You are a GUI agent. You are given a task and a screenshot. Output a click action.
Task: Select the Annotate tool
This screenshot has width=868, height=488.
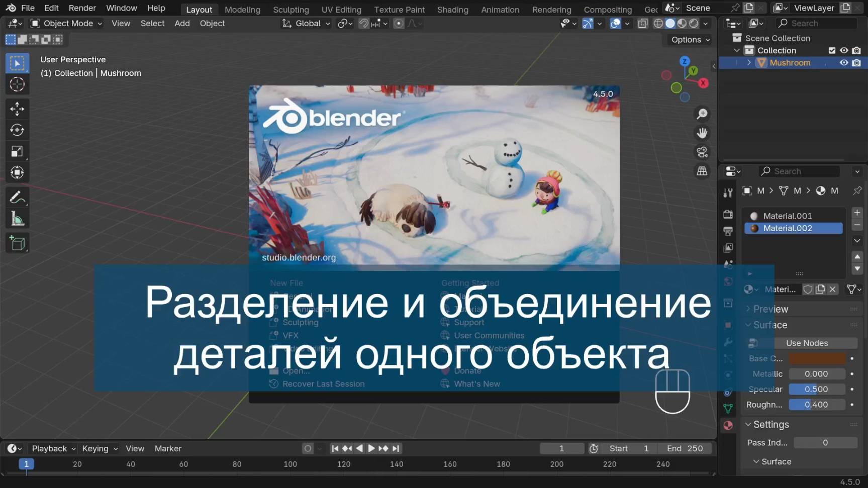[x=17, y=197]
